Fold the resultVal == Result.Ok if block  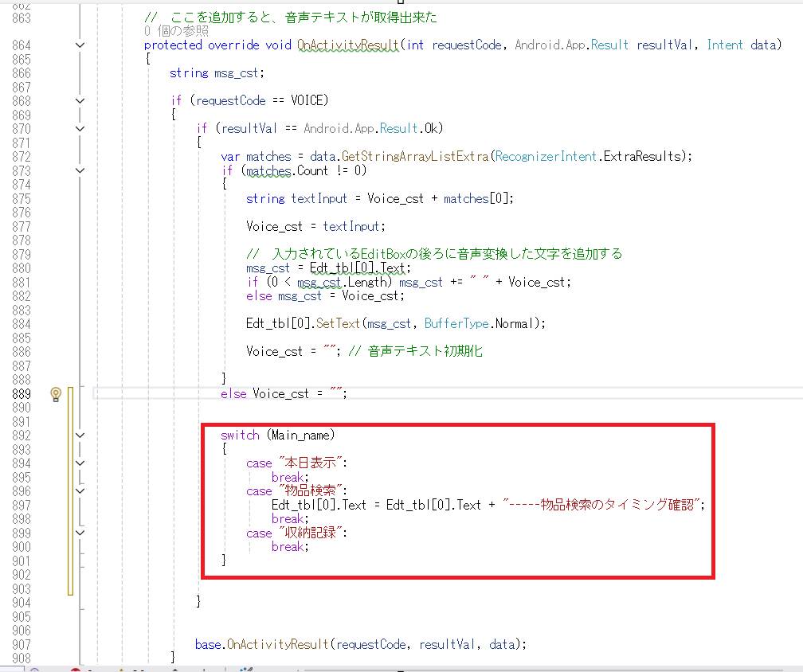[x=80, y=128]
